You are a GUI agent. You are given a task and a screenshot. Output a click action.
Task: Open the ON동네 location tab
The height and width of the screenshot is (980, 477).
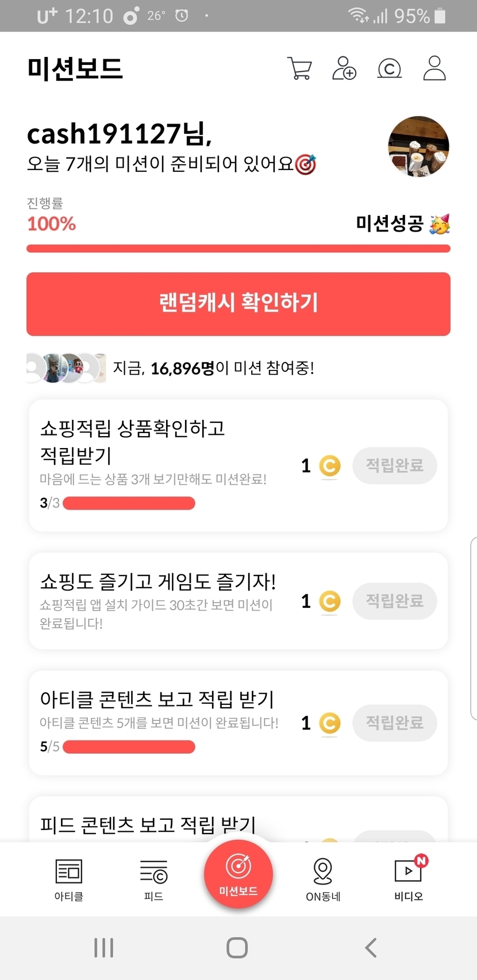point(323,879)
